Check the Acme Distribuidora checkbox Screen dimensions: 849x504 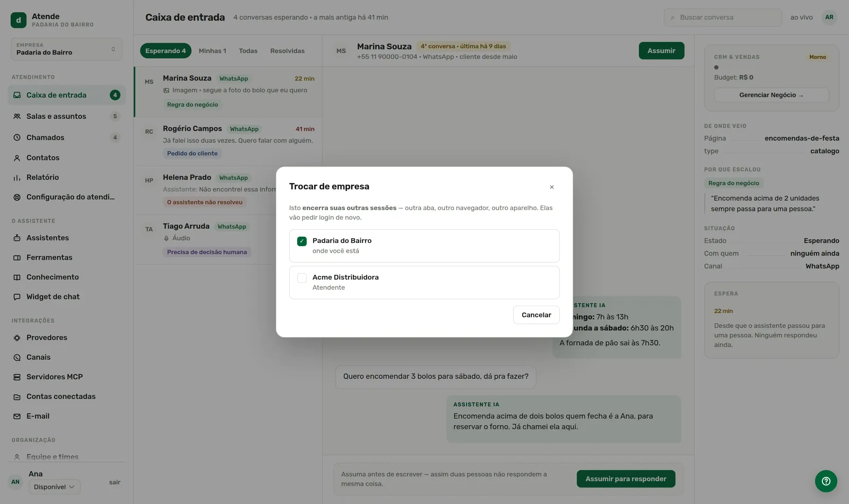pos(302,277)
